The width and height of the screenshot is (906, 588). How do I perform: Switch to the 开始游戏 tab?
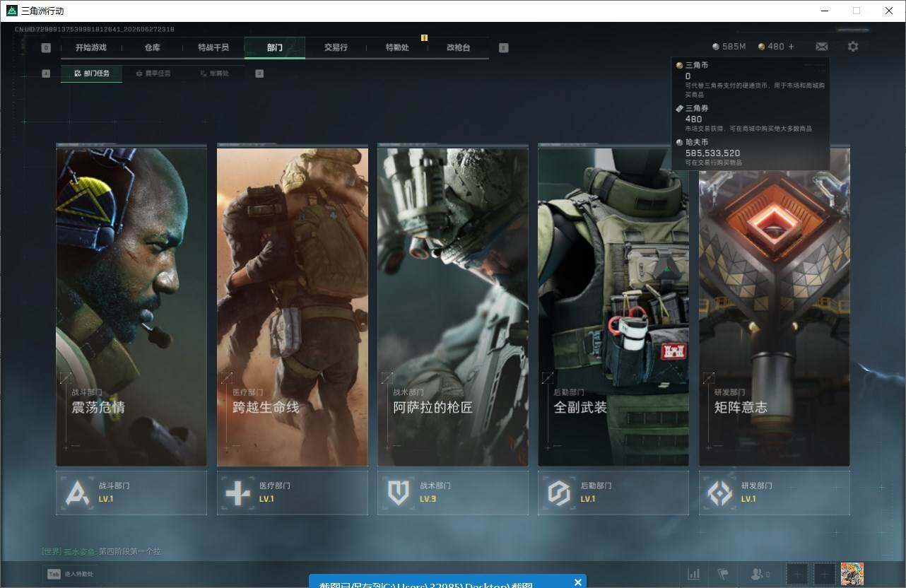[91, 47]
